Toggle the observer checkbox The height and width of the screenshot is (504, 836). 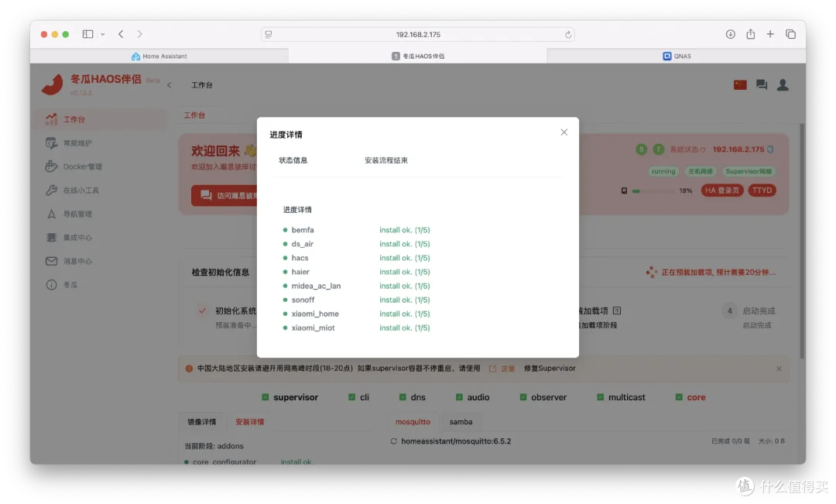coord(523,397)
